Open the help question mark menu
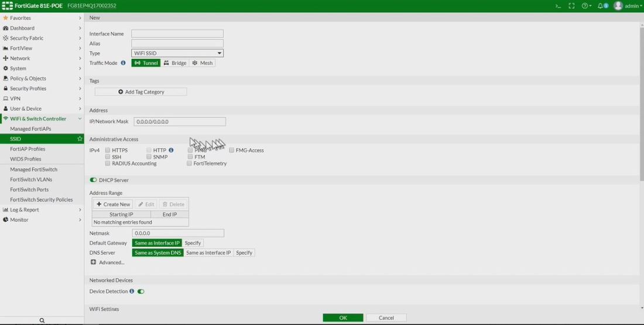 tap(586, 6)
